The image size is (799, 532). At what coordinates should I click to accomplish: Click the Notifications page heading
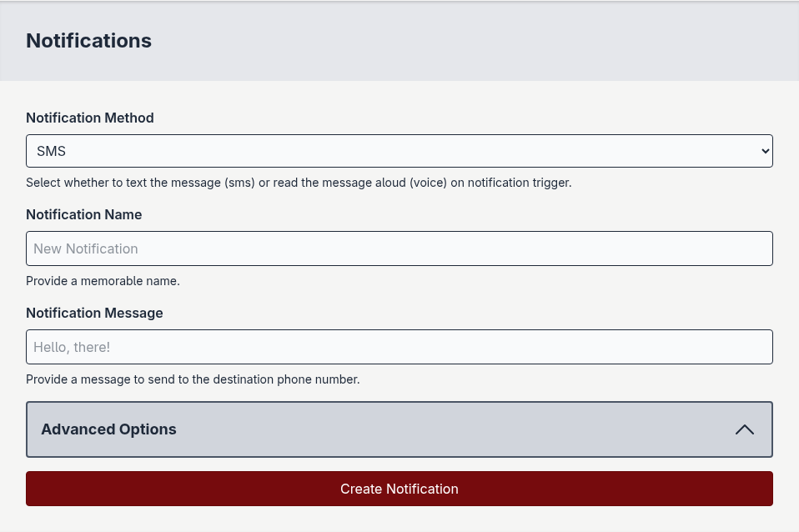(88, 40)
